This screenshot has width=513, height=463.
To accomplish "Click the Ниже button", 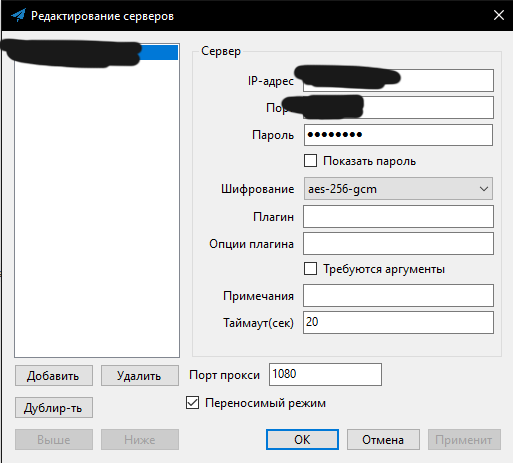I will pos(140,439).
